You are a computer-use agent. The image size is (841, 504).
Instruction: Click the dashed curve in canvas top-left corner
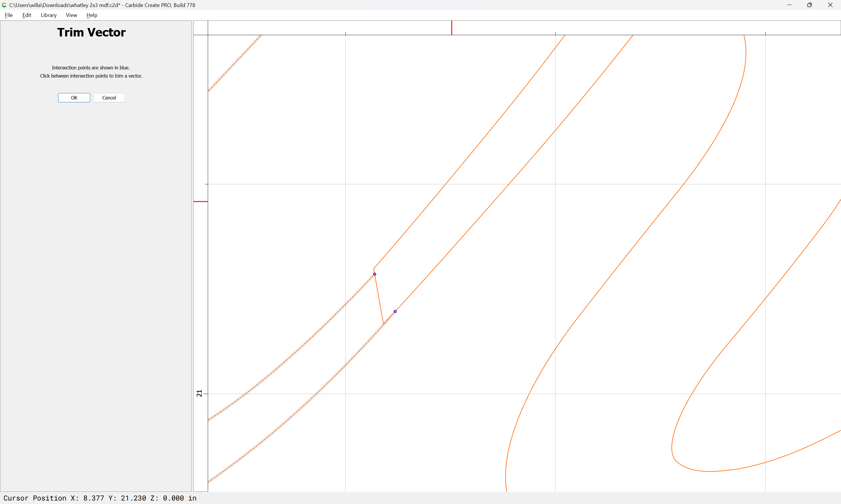click(x=234, y=63)
